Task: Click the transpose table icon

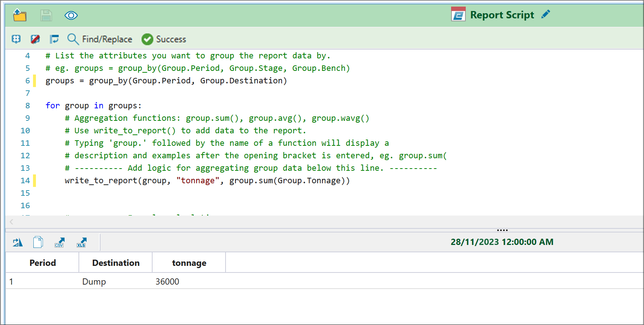Action: pyautogui.click(x=18, y=242)
